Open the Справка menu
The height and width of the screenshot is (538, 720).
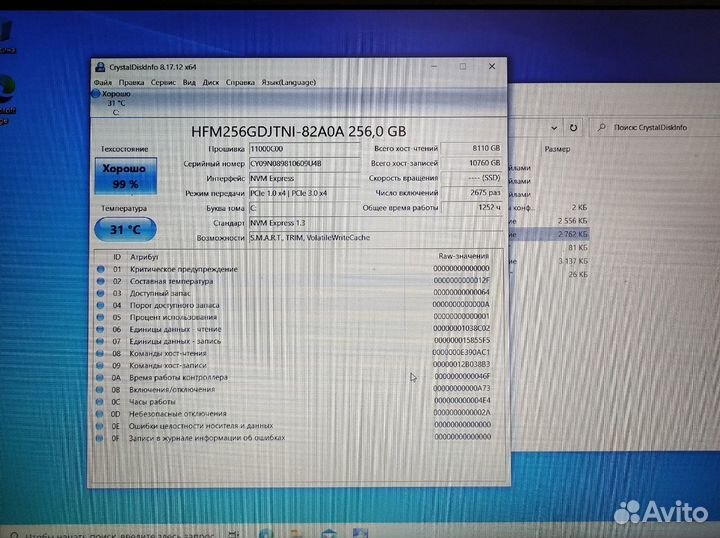(240, 83)
